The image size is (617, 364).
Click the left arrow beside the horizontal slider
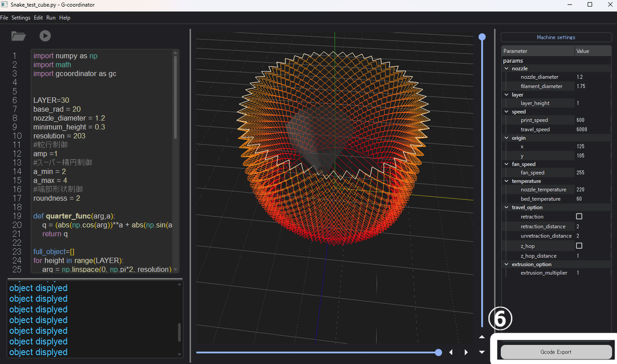tap(451, 352)
